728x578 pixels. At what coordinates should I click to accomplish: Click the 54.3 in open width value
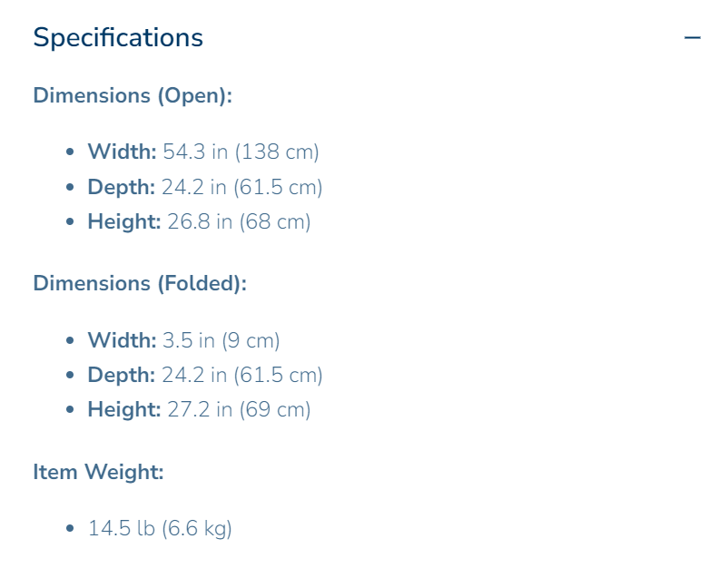(x=195, y=152)
